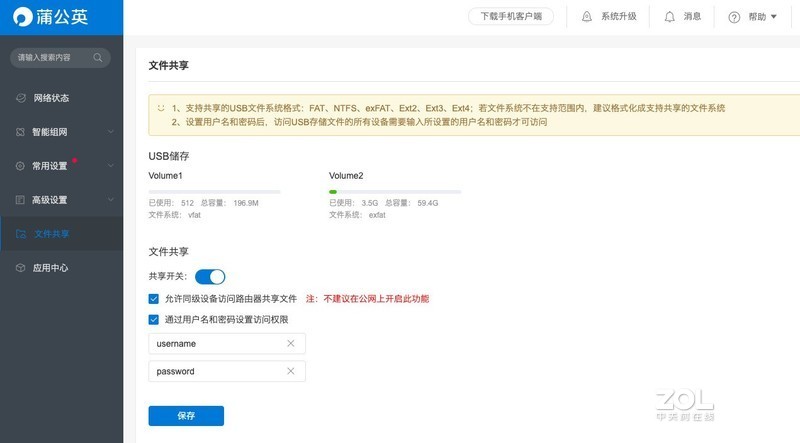Click the 帮助 label
The width and height of the screenshot is (800, 443).
tap(757, 17)
